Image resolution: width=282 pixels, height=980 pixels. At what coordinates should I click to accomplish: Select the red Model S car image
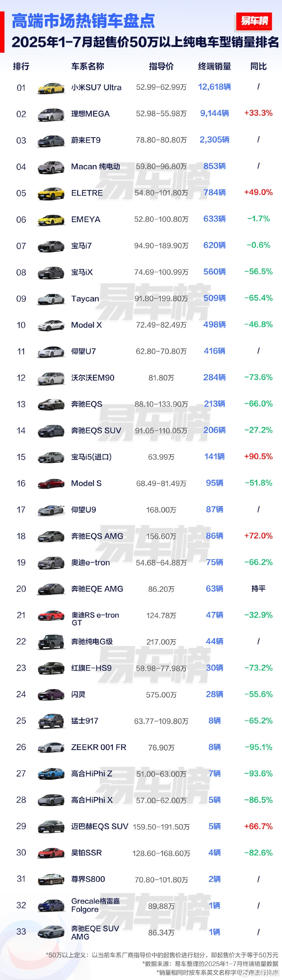coord(51,484)
